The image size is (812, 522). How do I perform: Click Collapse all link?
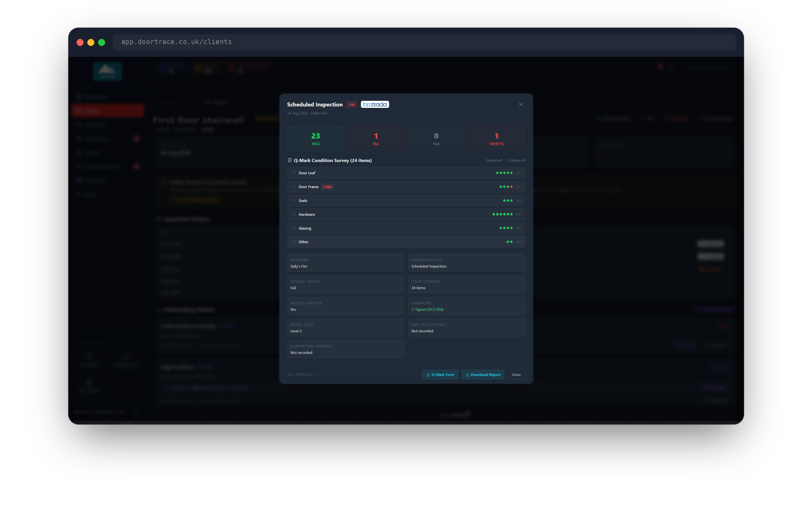click(516, 160)
